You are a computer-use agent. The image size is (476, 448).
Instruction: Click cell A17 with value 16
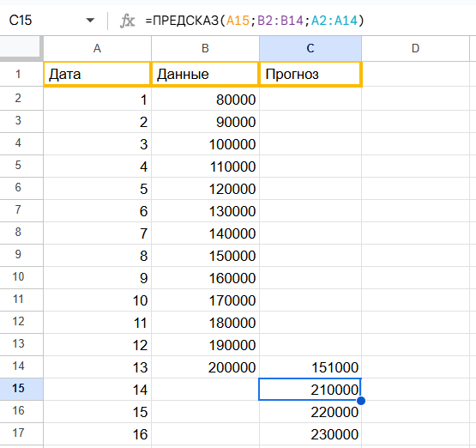point(97,434)
